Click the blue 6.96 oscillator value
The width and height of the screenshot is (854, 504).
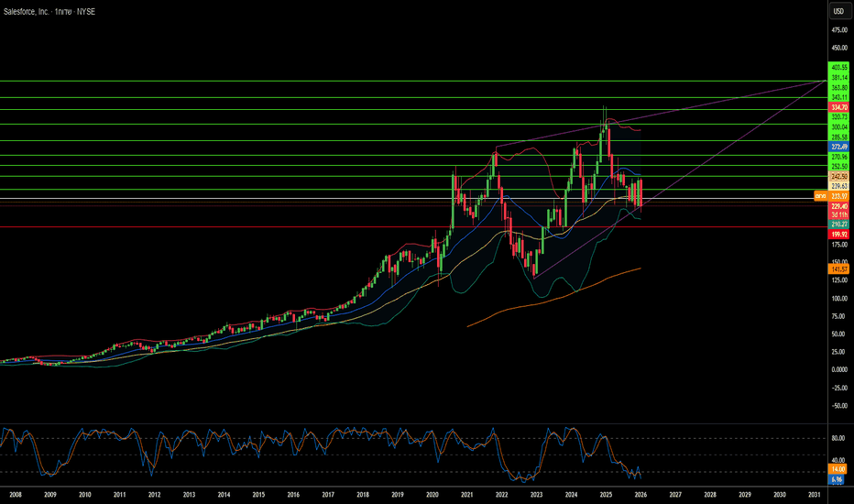click(836, 479)
